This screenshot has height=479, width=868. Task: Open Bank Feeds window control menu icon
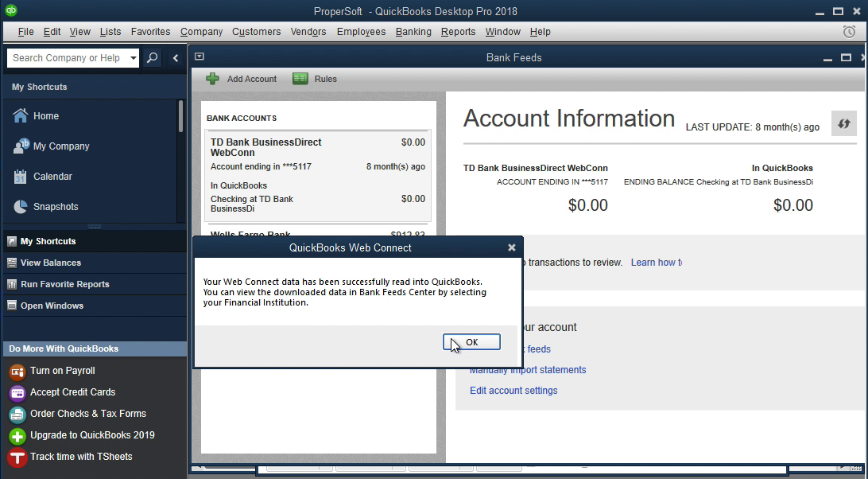[x=200, y=56]
